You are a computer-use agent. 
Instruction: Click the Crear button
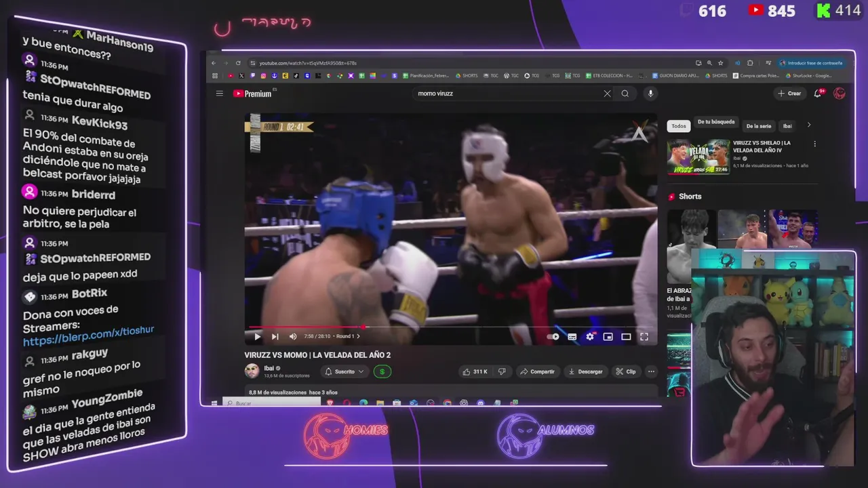pyautogui.click(x=789, y=94)
